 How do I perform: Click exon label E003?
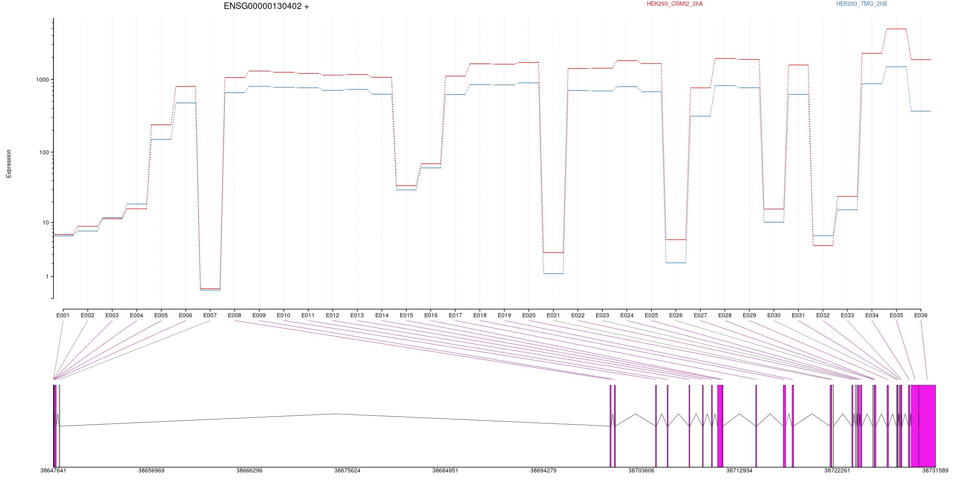112,315
